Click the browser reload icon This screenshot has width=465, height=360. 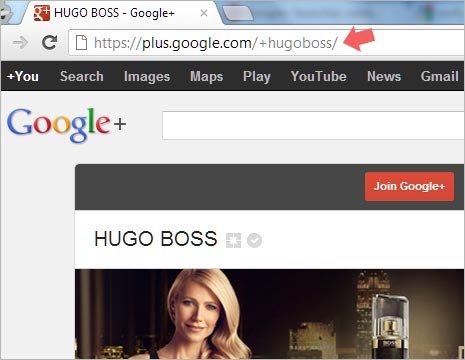[50, 42]
